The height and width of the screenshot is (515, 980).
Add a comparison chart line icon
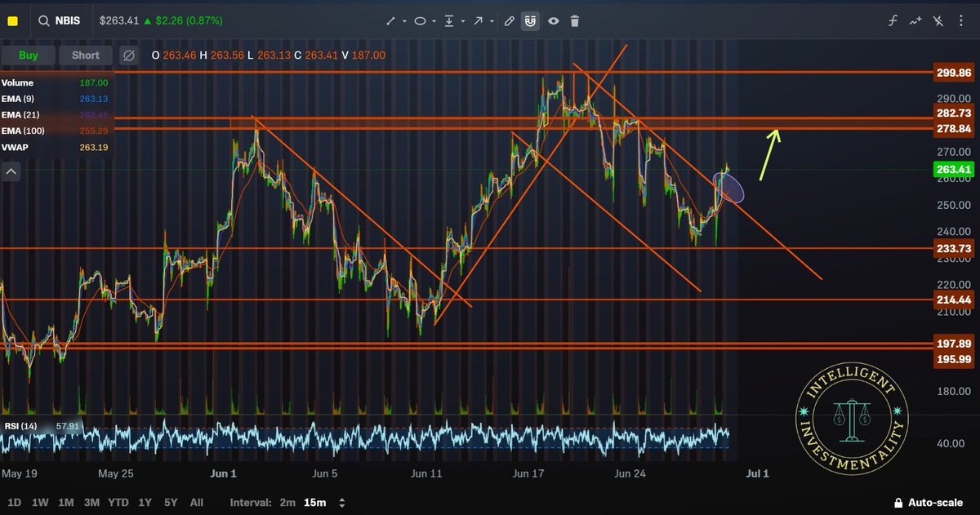tap(916, 20)
